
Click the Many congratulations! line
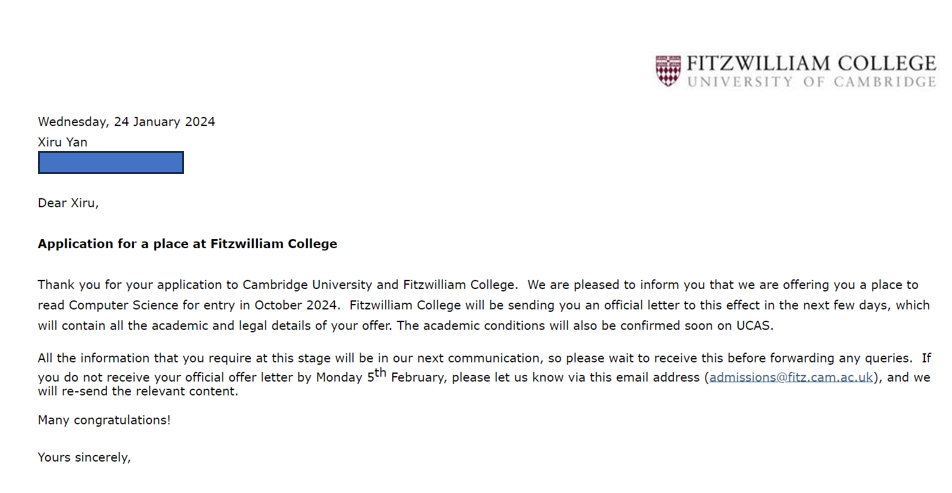pyautogui.click(x=104, y=420)
